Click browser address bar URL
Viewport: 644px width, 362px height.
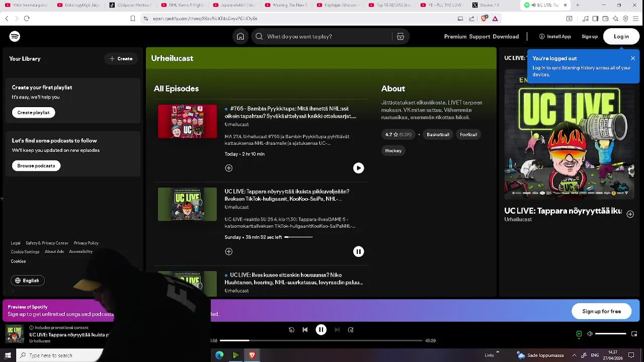205,19
